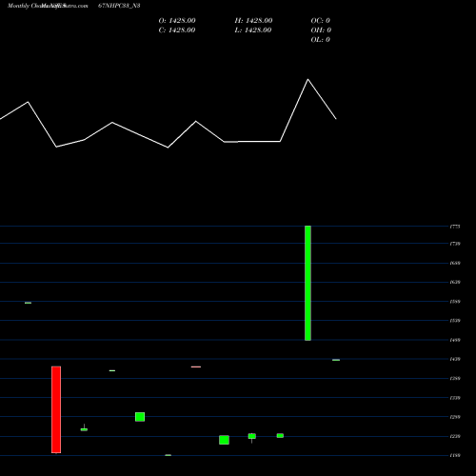Click the OL: 0 readout
Image resolution: width=476 pixels, height=476 pixels.
321,40
